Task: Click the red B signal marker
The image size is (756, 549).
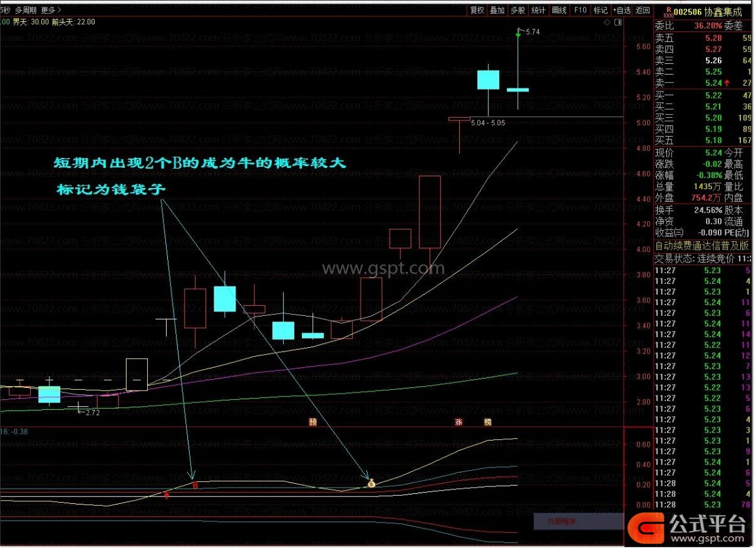Action: pos(195,484)
